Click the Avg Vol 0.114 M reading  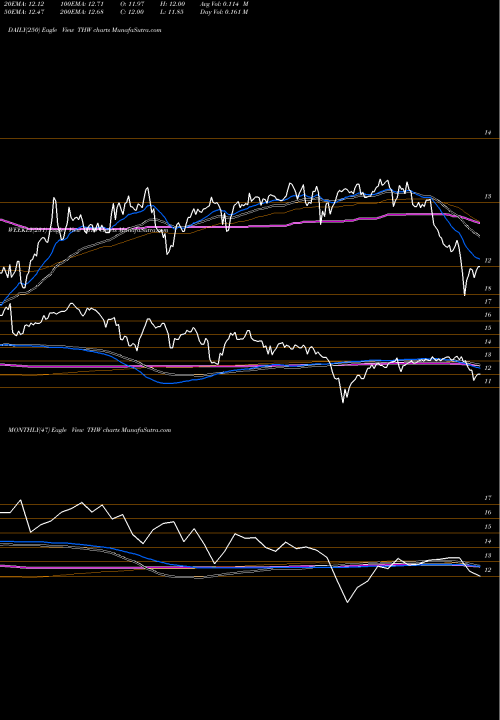pos(225,4)
